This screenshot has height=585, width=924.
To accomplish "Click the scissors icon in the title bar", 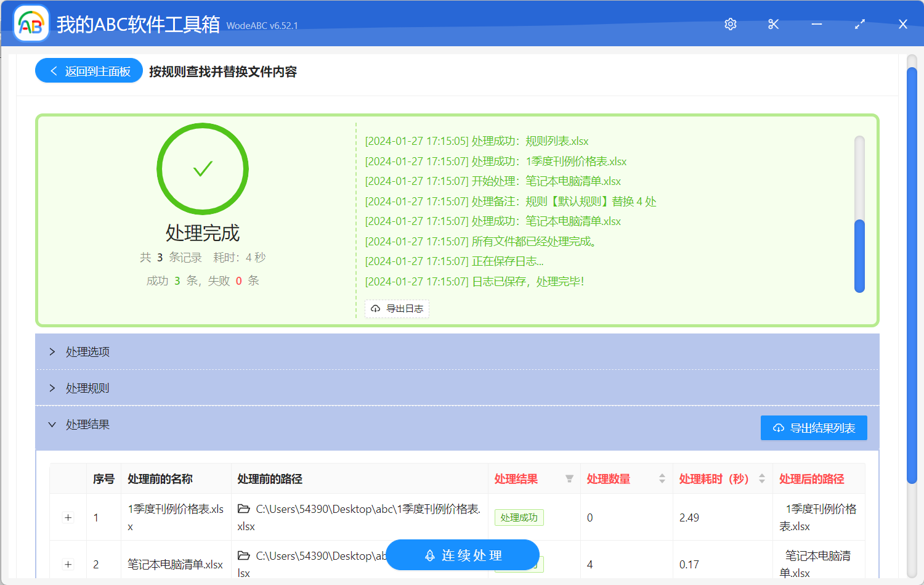I will 773,24.
